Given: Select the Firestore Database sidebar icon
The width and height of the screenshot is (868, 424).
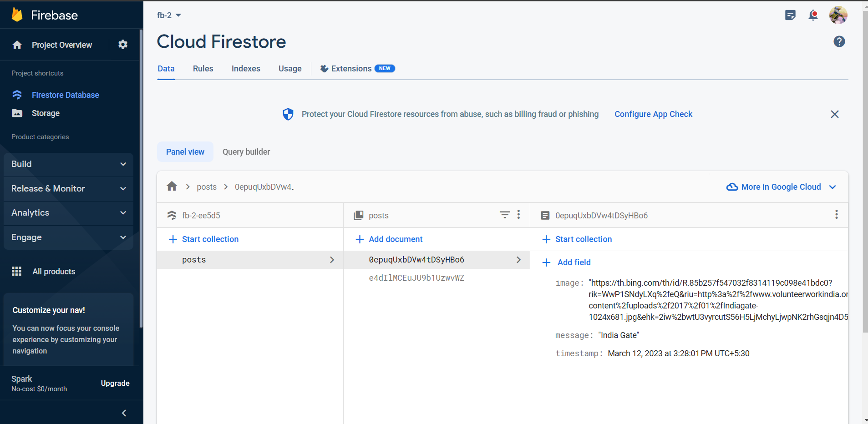Looking at the screenshot, I should click(x=17, y=95).
